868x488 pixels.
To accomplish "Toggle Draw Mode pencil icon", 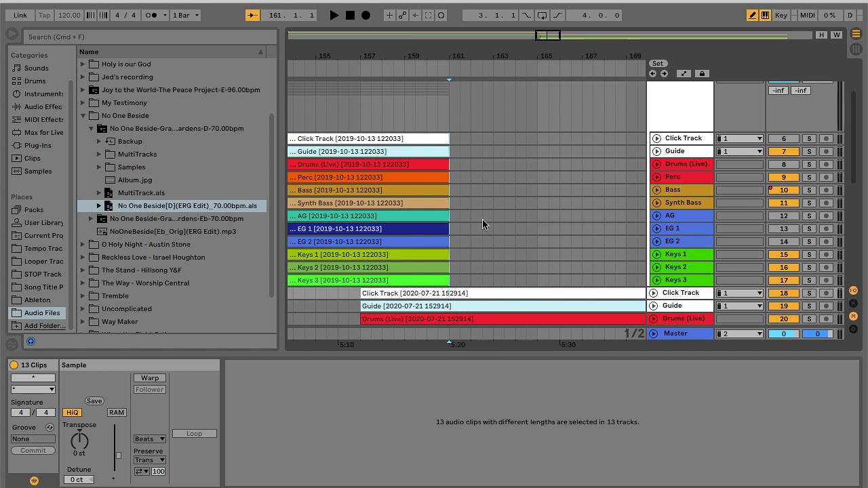I will click(x=752, y=15).
